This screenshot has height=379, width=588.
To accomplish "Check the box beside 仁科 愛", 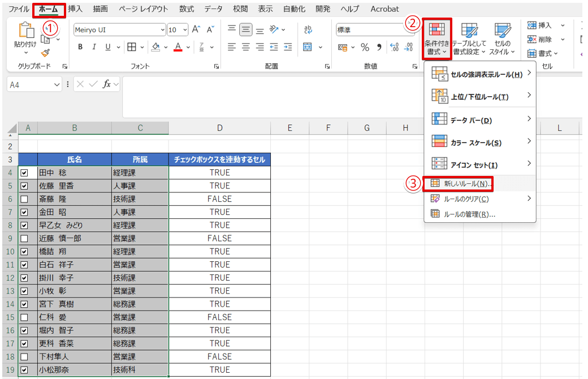I will pos(24,317).
